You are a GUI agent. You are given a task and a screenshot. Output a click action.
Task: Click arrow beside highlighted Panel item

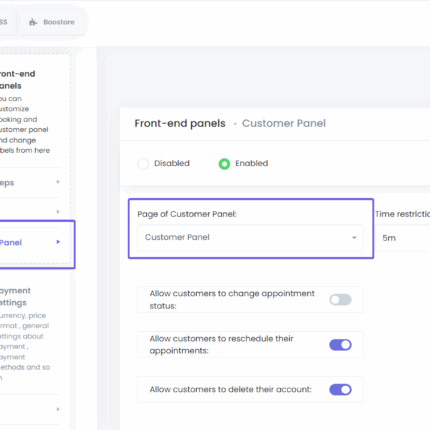pyautogui.click(x=58, y=242)
